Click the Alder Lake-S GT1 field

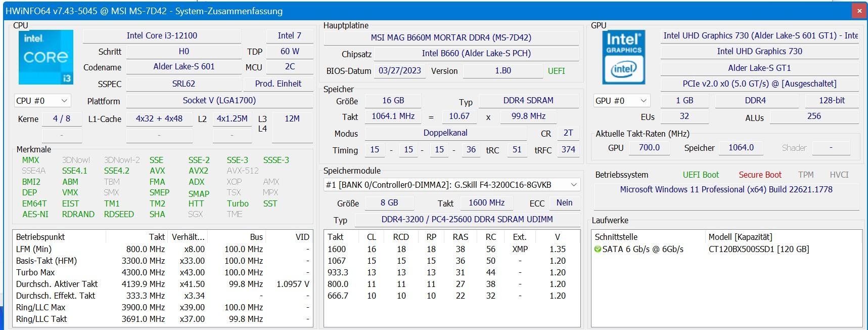coord(759,68)
